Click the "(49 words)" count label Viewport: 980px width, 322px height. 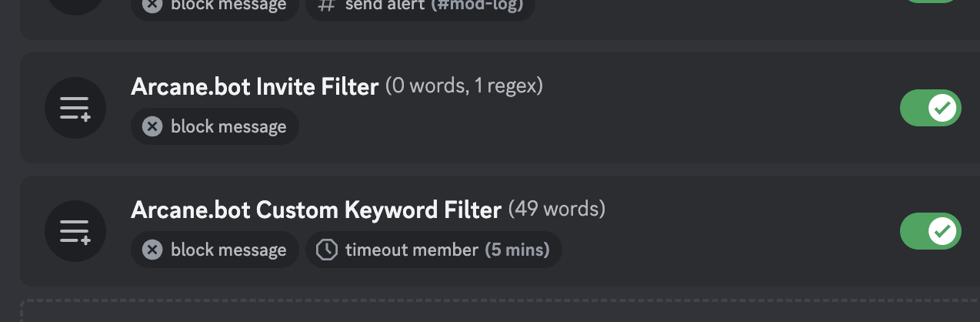pos(557,209)
